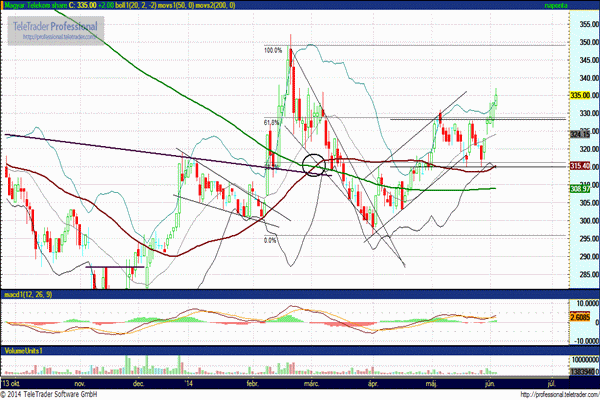Click the márc. marker on time axis
600x400 pixels.
click(312, 383)
